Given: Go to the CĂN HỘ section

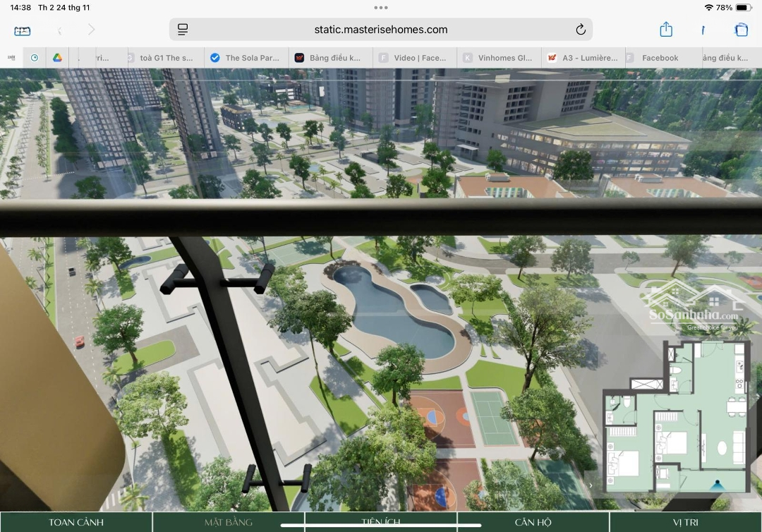Looking at the screenshot, I should point(533,522).
